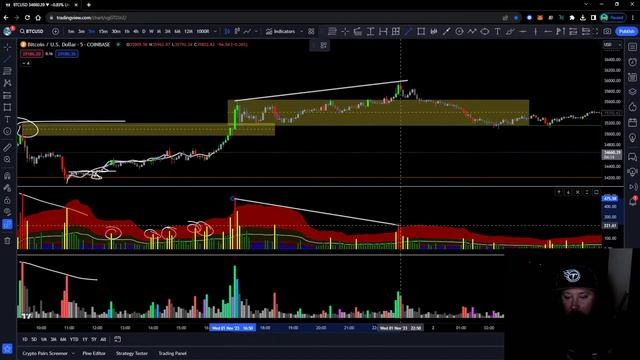Select the trend line tool in top toolbar

tap(408, 31)
